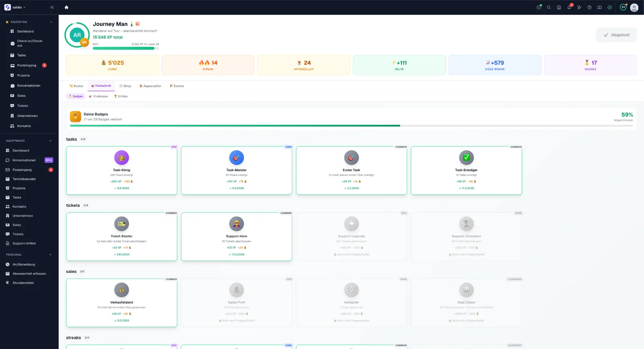Collapse the Hauptmenü section chevron
Viewport: 644px width, 349px height.
pyautogui.click(x=50, y=141)
